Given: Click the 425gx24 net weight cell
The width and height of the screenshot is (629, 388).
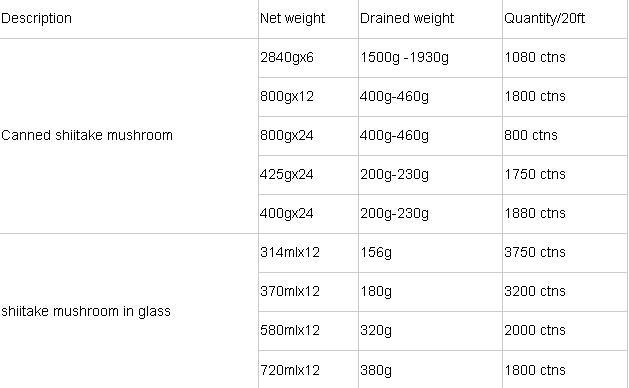Looking at the screenshot, I should (x=308, y=175).
